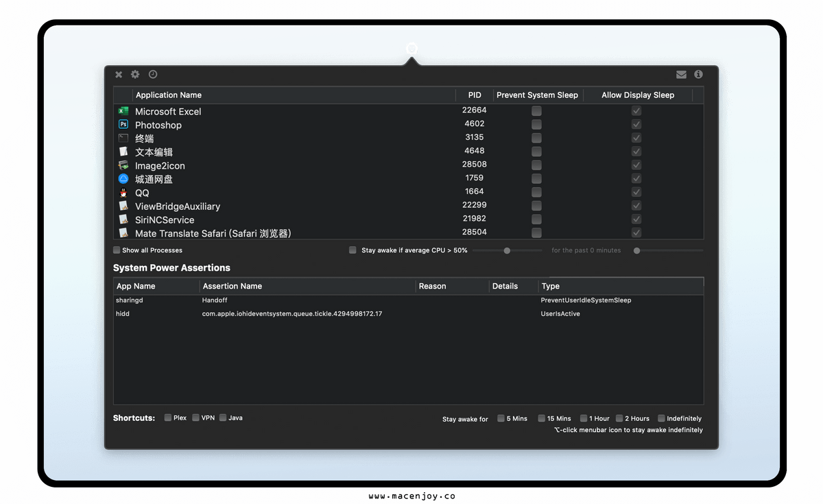Image resolution: width=823 pixels, height=504 pixels.
Task: Enable Stay awake if average CPU checkbox
Action: click(x=353, y=250)
